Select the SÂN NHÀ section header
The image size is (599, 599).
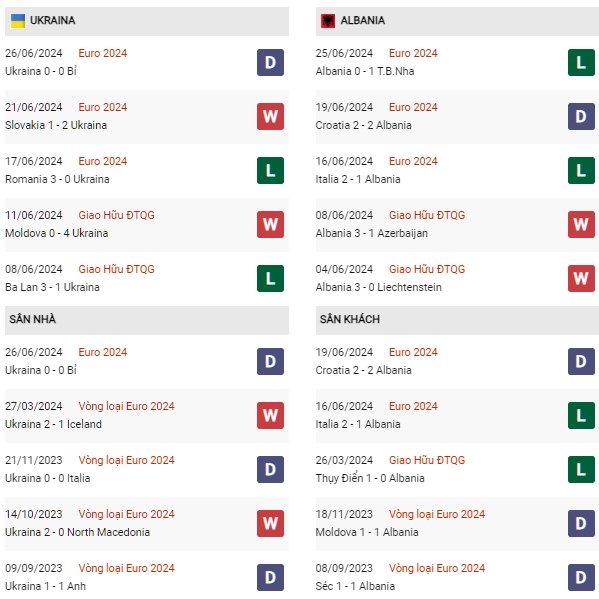147,320
